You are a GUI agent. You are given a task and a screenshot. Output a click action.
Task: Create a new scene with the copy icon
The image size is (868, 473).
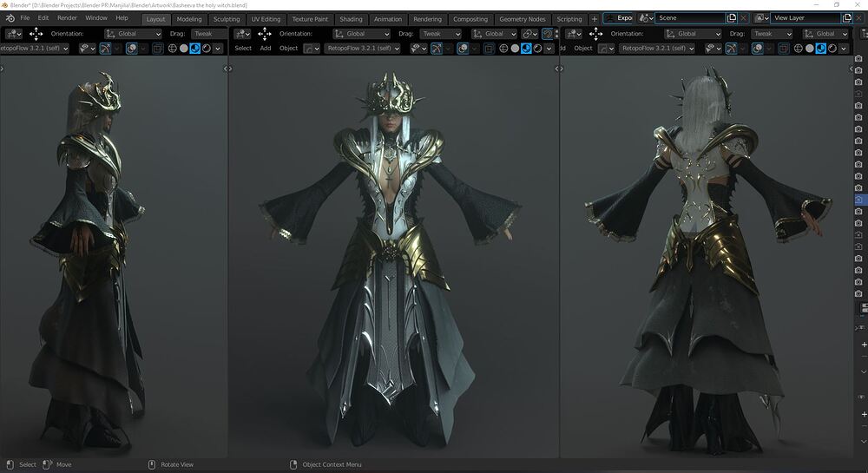pos(731,17)
